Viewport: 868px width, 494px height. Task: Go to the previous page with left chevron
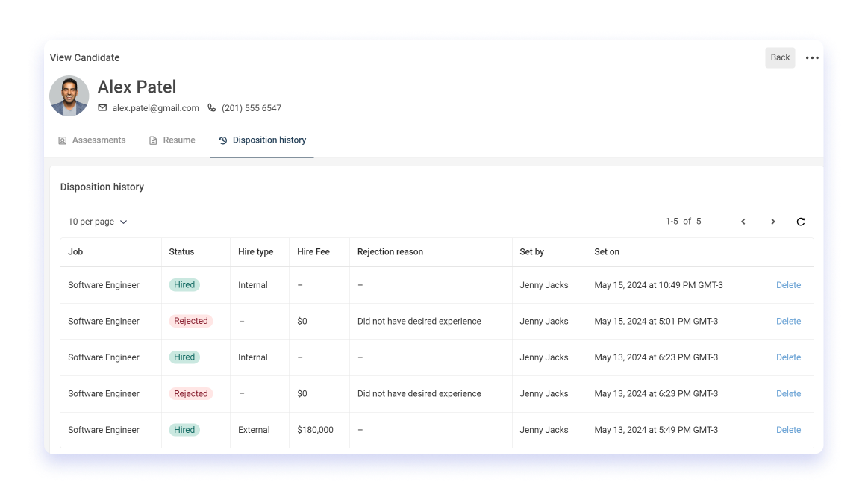click(743, 222)
